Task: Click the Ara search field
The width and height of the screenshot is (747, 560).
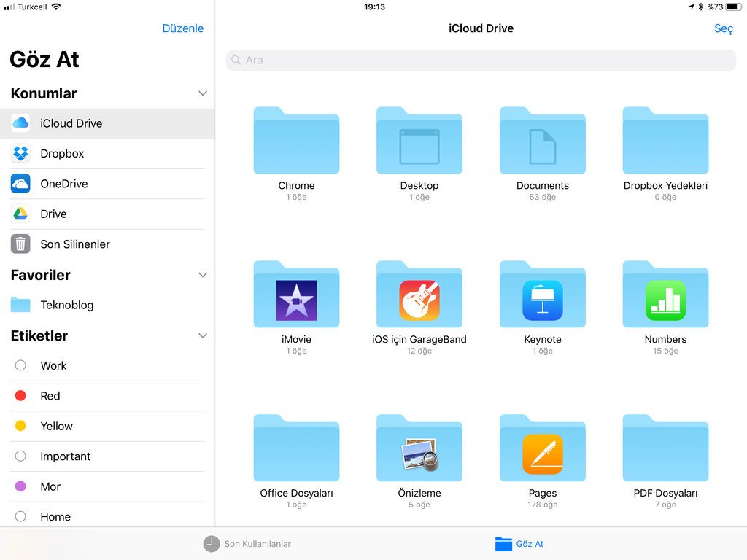Action: tap(481, 60)
